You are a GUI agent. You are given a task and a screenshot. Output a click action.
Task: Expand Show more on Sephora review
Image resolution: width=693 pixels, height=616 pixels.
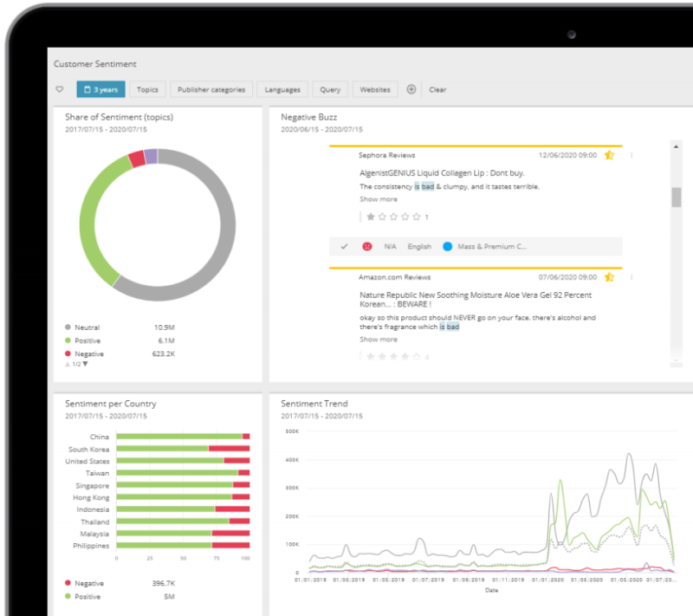379,199
